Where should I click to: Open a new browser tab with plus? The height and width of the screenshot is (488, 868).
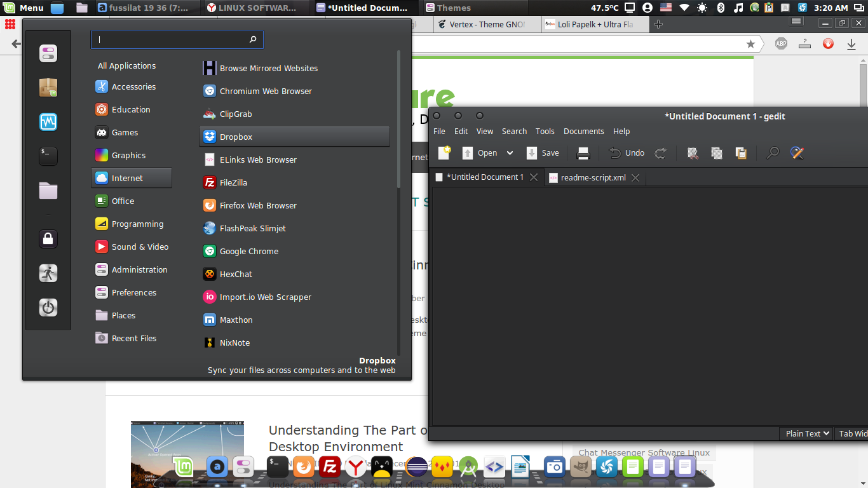tap(658, 24)
